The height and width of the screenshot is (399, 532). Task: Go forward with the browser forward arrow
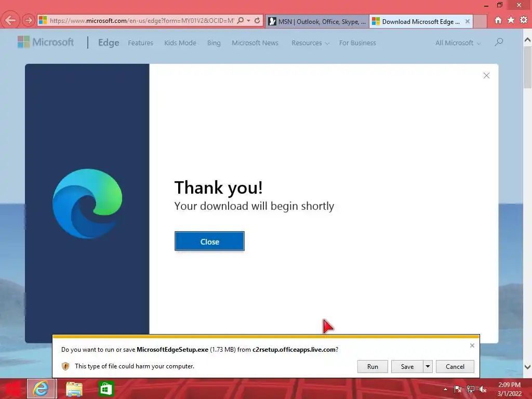point(28,21)
